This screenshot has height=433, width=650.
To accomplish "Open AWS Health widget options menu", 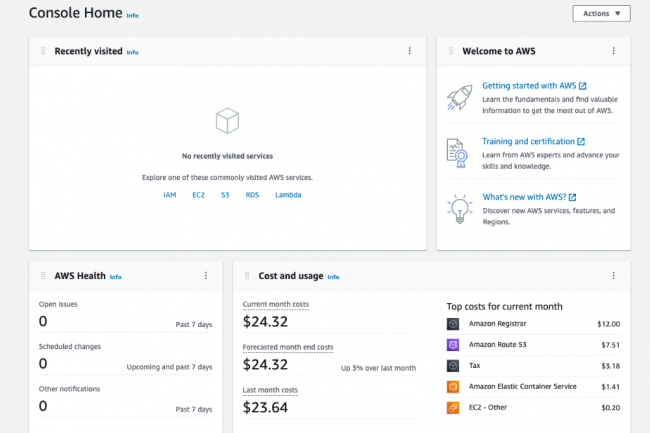I will click(x=206, y=276).
